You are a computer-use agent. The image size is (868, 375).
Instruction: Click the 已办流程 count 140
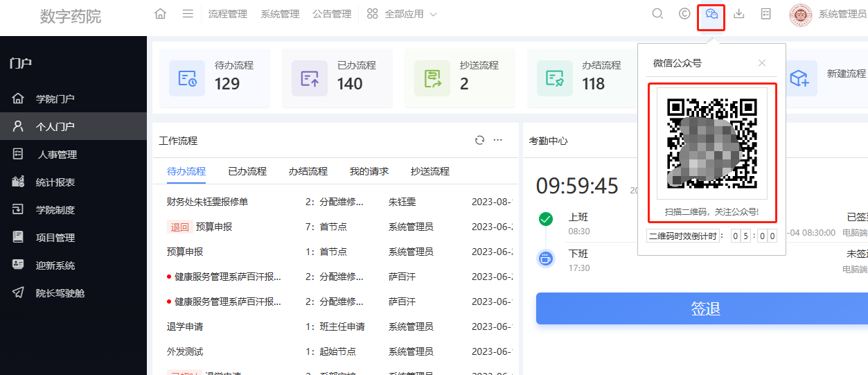pos(350,84)
